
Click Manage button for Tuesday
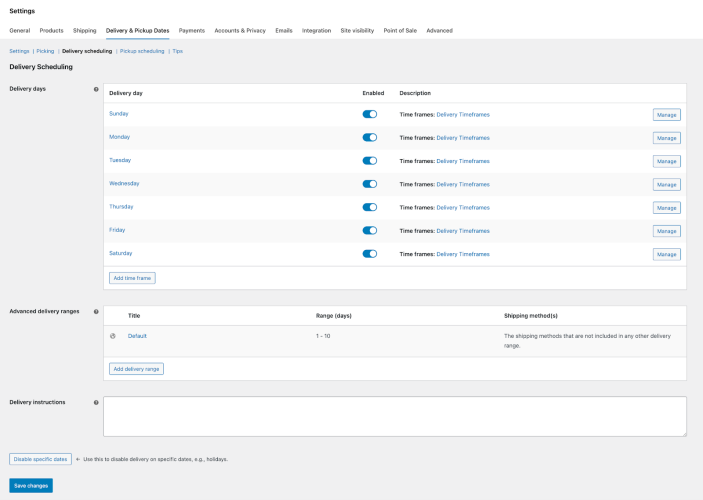[x=667, y=161]
